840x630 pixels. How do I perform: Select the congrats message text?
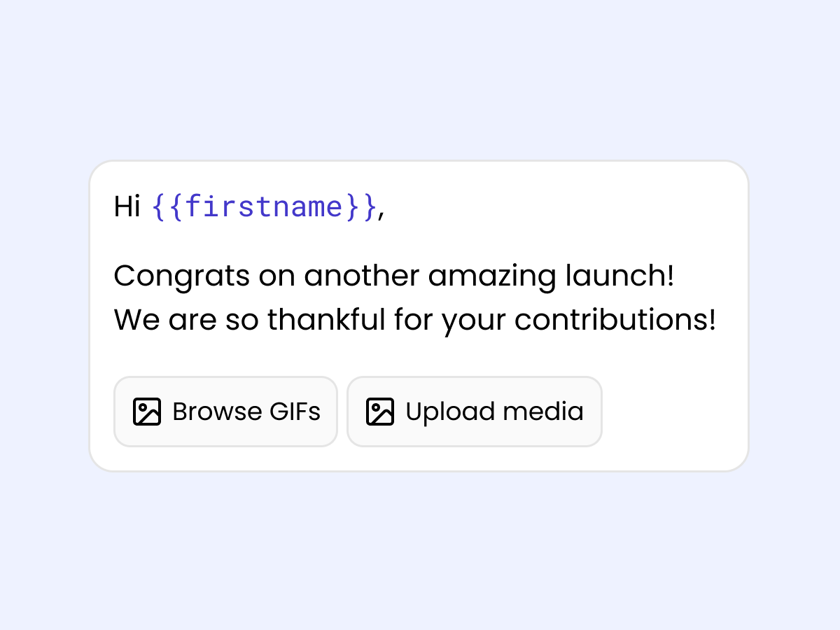coord(394,276)
